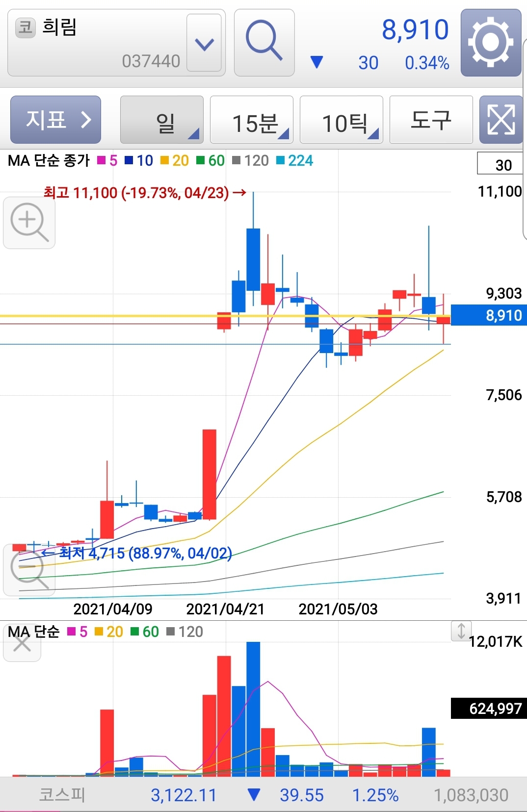Click the yellow volume MA 20 legend
The height and width of the screenshot is (812, 527).
point(109,632)
